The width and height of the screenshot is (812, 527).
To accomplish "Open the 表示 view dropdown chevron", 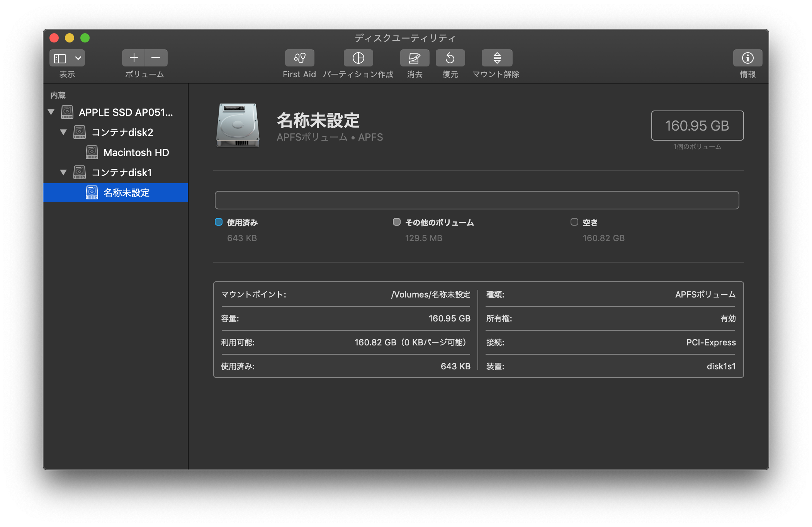I will [x=78, y=58].
